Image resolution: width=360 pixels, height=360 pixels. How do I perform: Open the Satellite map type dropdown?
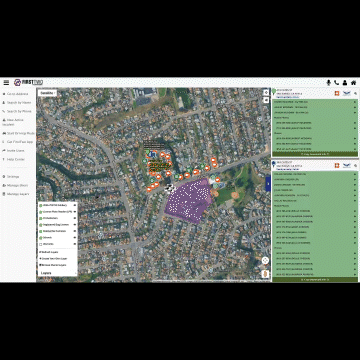(47, 93)
